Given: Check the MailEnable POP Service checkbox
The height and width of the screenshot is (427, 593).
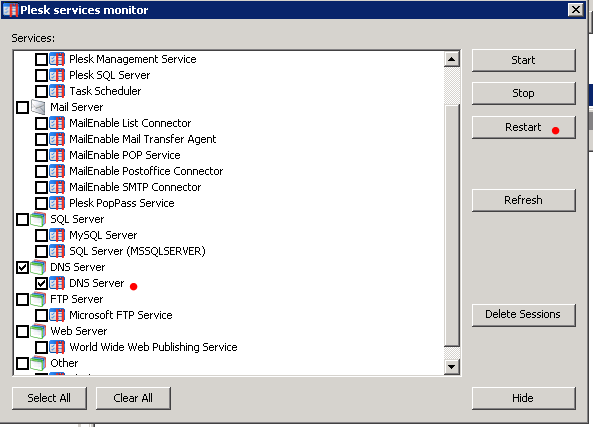Looking at the screenshot, I should 41,155.
